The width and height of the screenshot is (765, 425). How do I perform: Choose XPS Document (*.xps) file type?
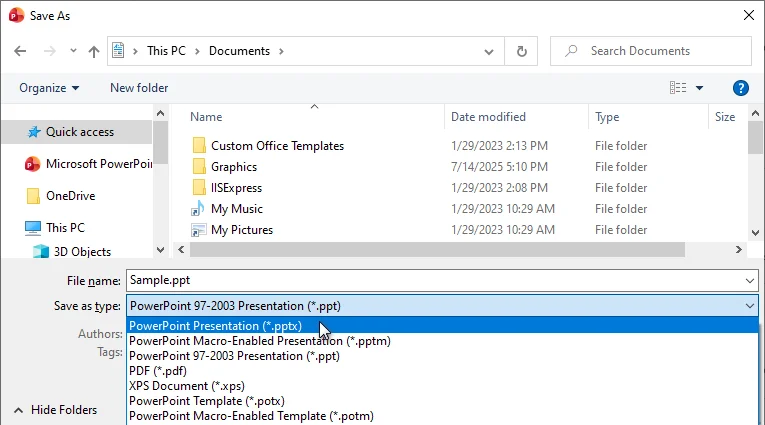[442, 386]
